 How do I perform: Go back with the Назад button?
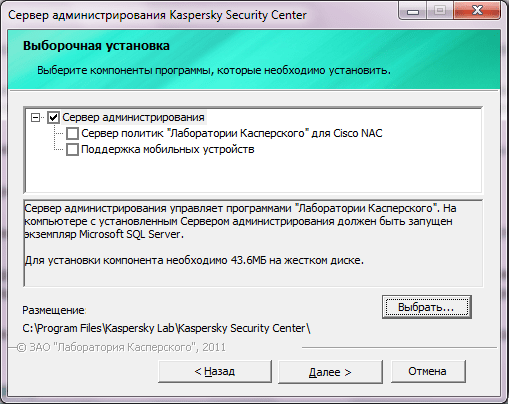pos(215,371)
